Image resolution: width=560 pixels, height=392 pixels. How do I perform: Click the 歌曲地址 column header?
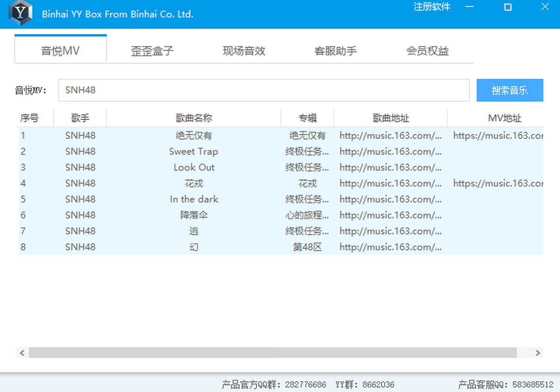pos(391,118)
